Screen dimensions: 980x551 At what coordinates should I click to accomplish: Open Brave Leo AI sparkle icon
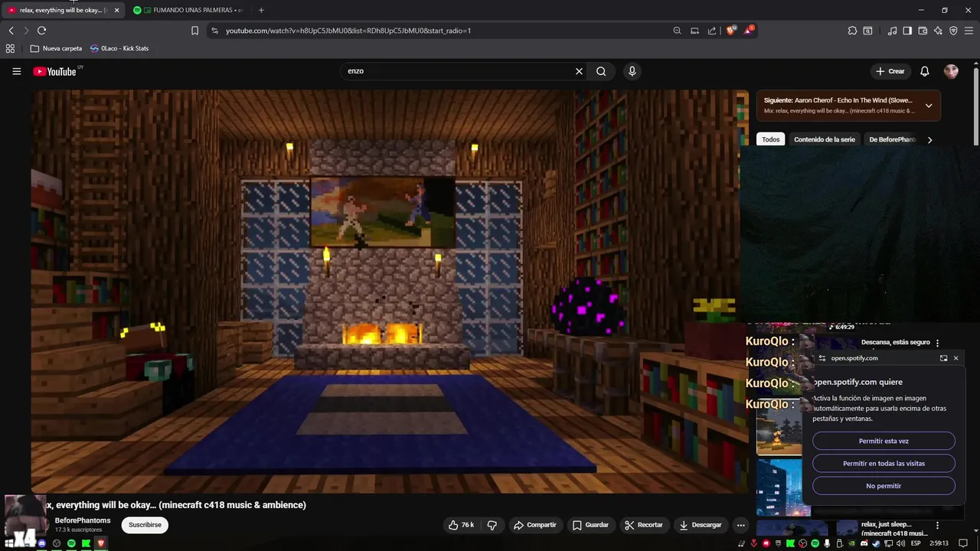point(938,31)
